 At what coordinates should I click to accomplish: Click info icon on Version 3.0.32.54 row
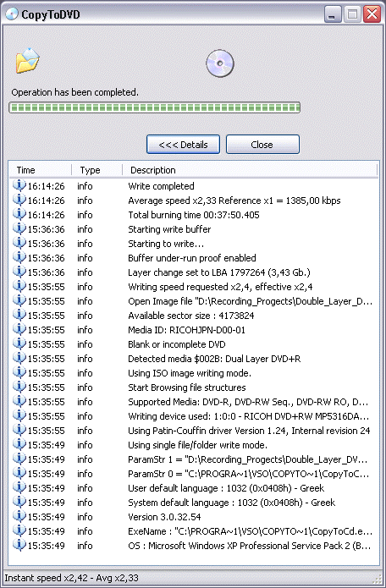click(19, 516)
